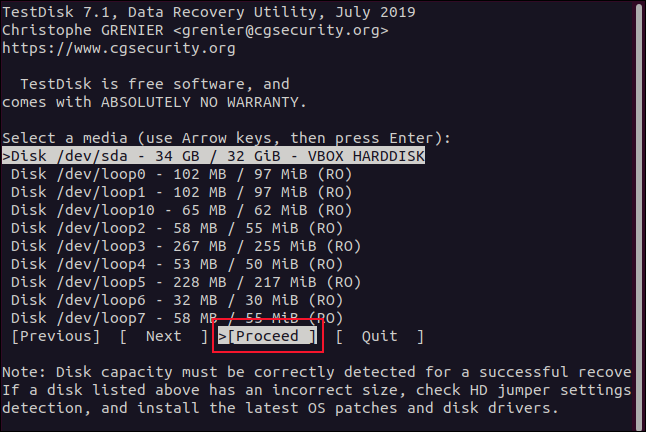646x432 pixels.
Task: Click the terminal scrollbar down arrow
Action: click(638, 423)
